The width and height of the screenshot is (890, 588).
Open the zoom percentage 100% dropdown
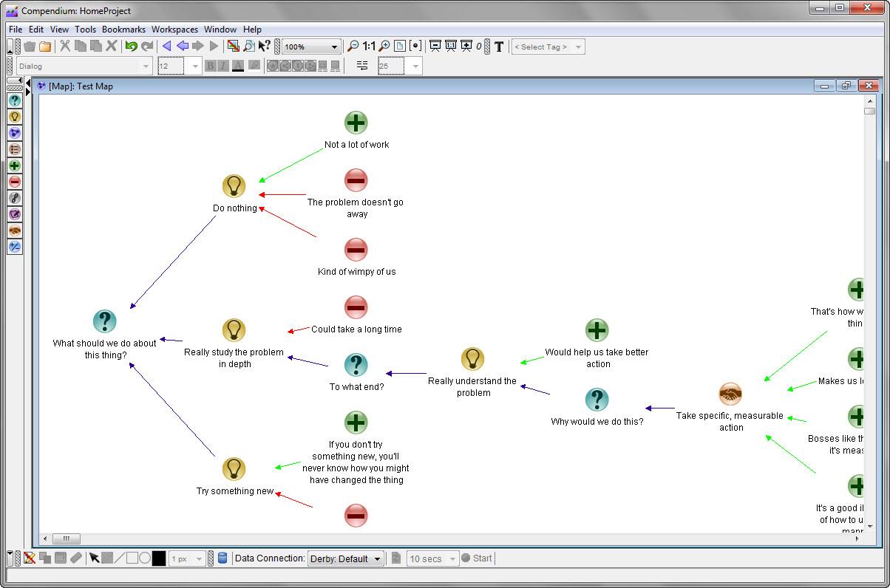pyautogui.click(x=312, y=47)
